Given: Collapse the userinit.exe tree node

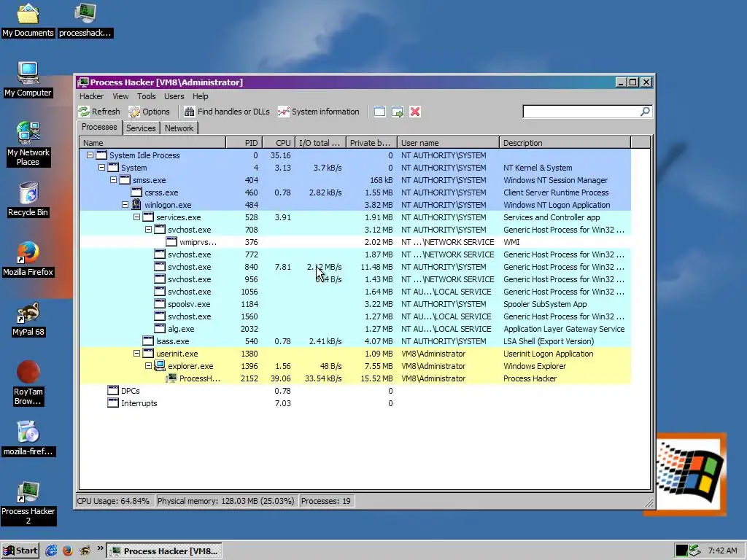Looking at the screenshot, I should 136,354.
